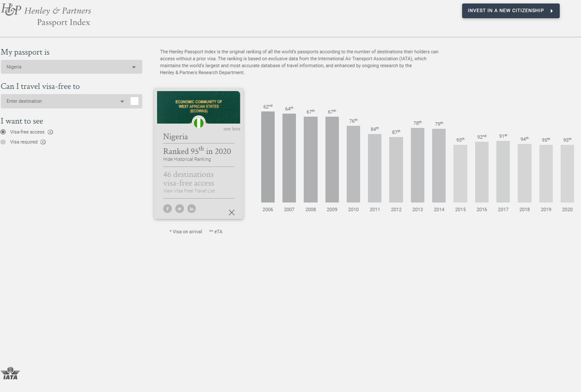581x392 pixels.
Task: Click the Facebook share icon
Action: (167, 209)
